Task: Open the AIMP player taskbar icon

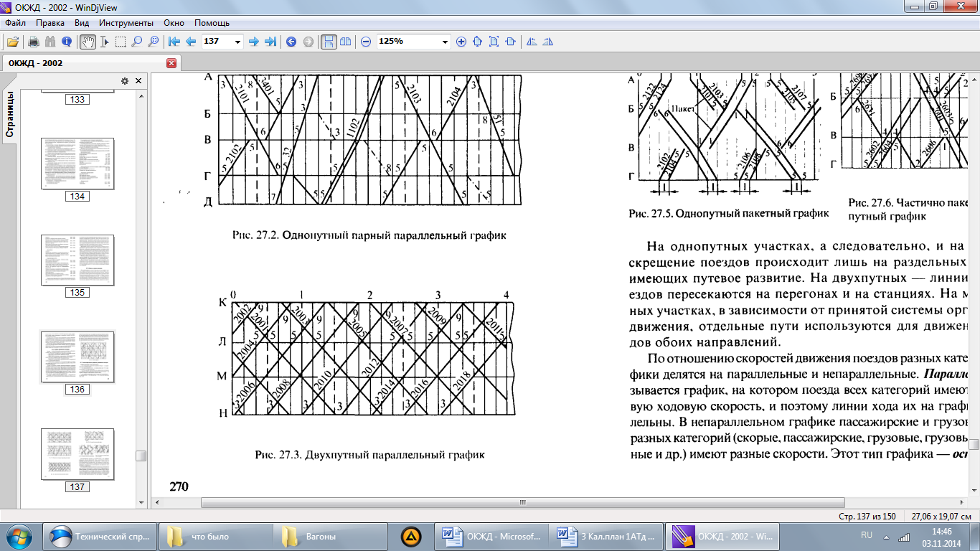Action: point(410,536)
